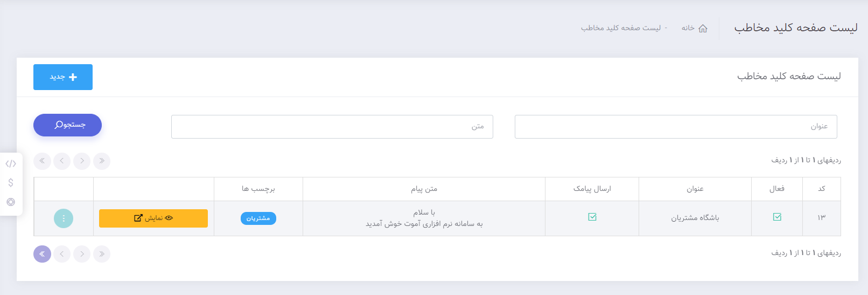Click the yellow نمایش (show) button
Viewport: 868px width, 295px height.
tap(153, 218)
